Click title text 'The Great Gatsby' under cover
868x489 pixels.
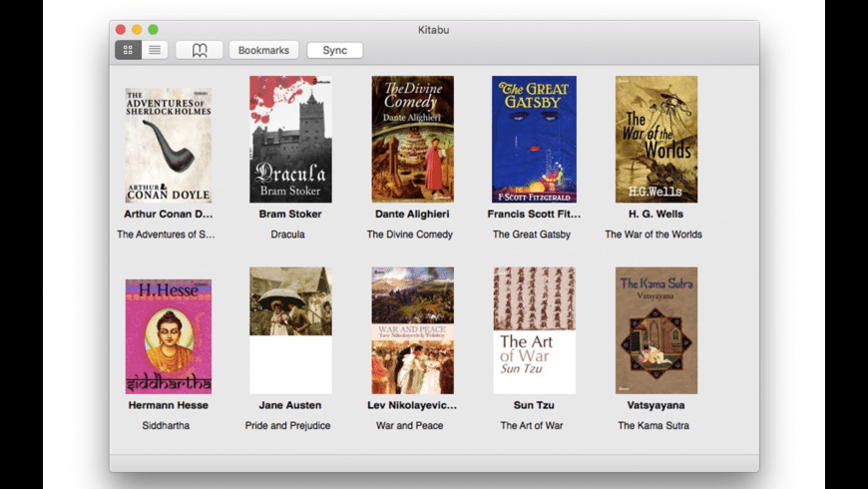(x=532, y=235)
